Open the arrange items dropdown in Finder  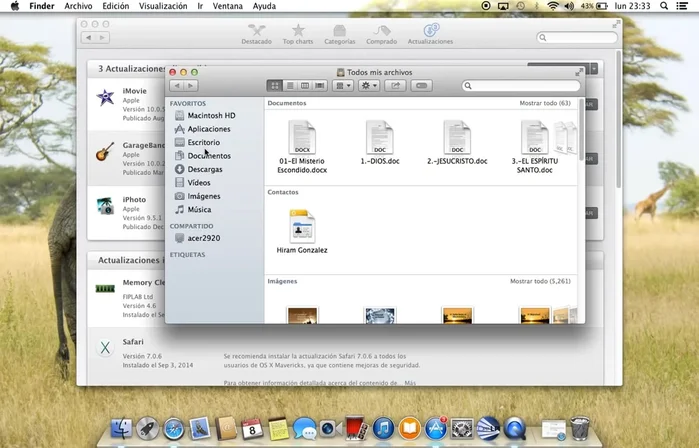coord(343,86)
